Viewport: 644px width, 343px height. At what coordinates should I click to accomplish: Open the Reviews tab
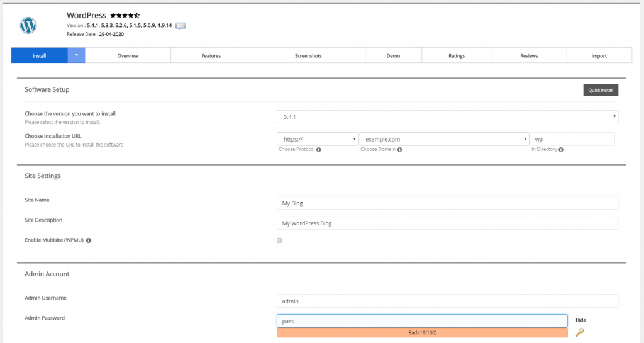[529, 55]
